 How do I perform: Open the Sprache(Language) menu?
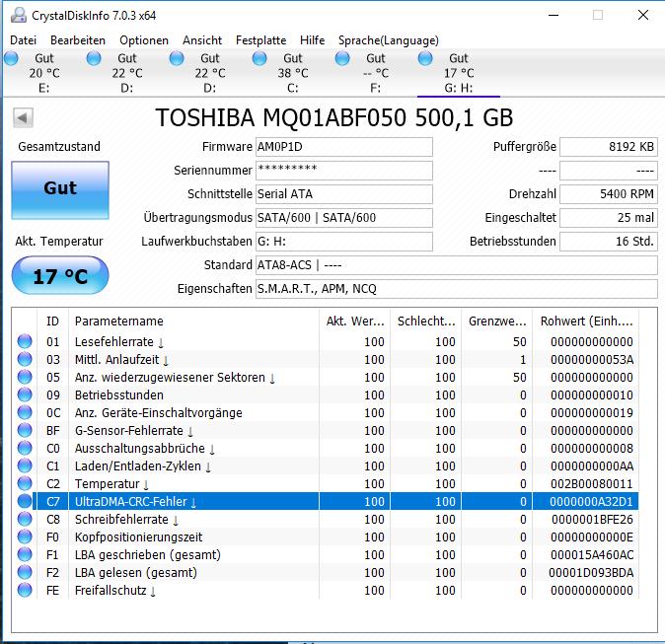coord(389,40)
